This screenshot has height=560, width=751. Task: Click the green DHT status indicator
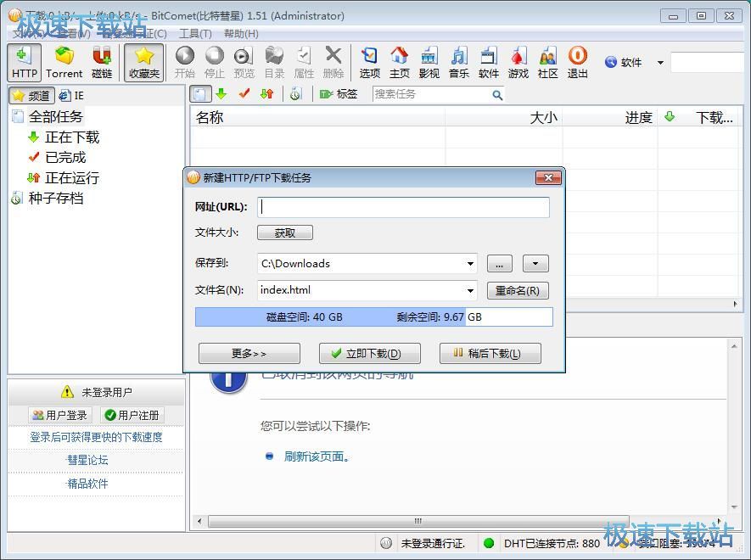[x=489, y=543]
